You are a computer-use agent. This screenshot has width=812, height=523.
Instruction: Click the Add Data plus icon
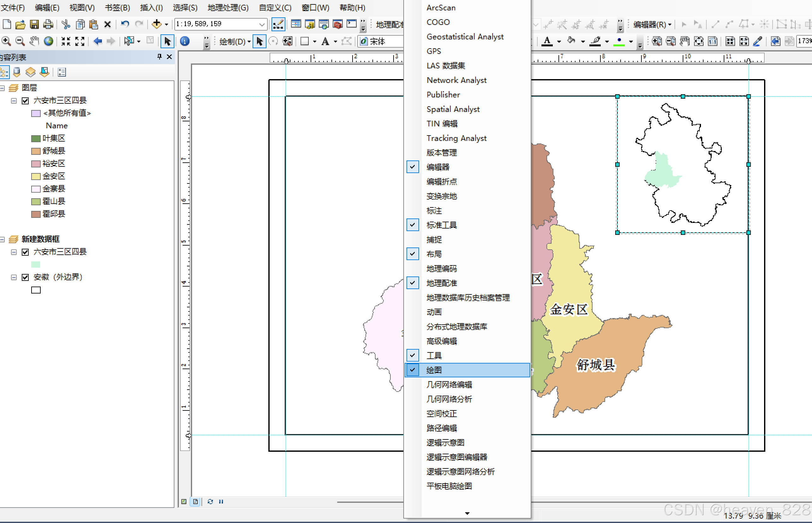(x=156, y=24)
